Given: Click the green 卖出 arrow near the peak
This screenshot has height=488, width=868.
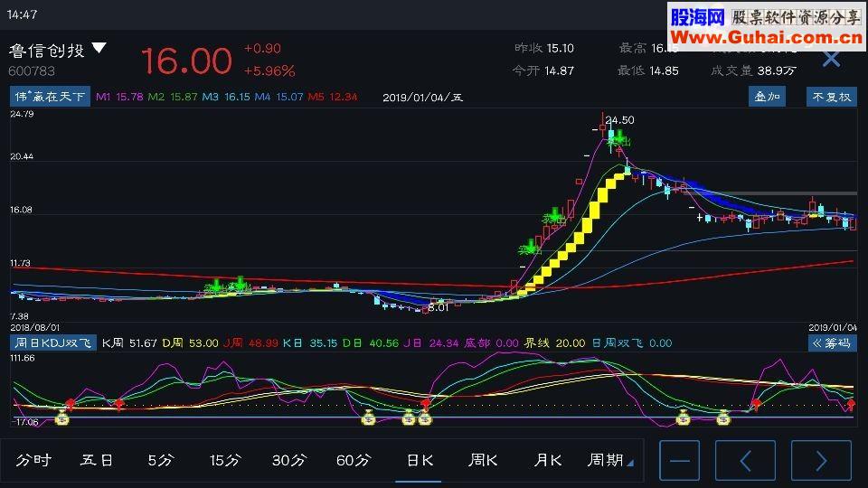Looking at the screenshot, I should pyautogui.click(x=618, y=139).
